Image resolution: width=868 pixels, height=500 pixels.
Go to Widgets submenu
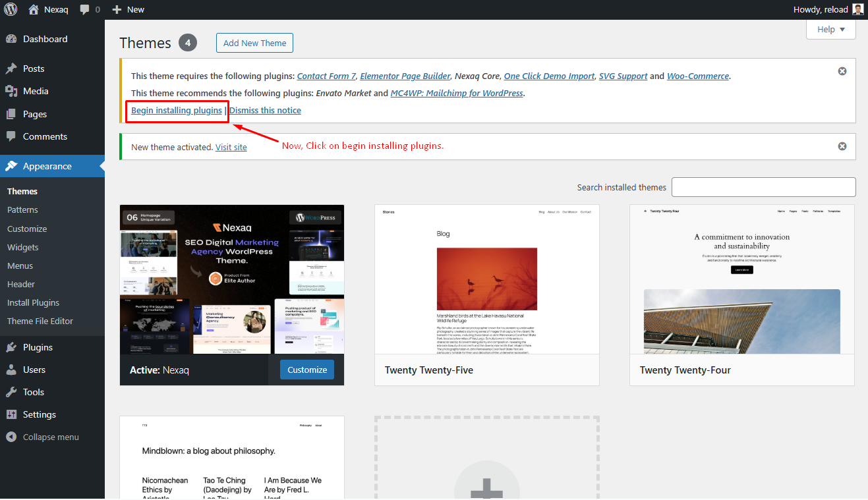tap(23, 247)
